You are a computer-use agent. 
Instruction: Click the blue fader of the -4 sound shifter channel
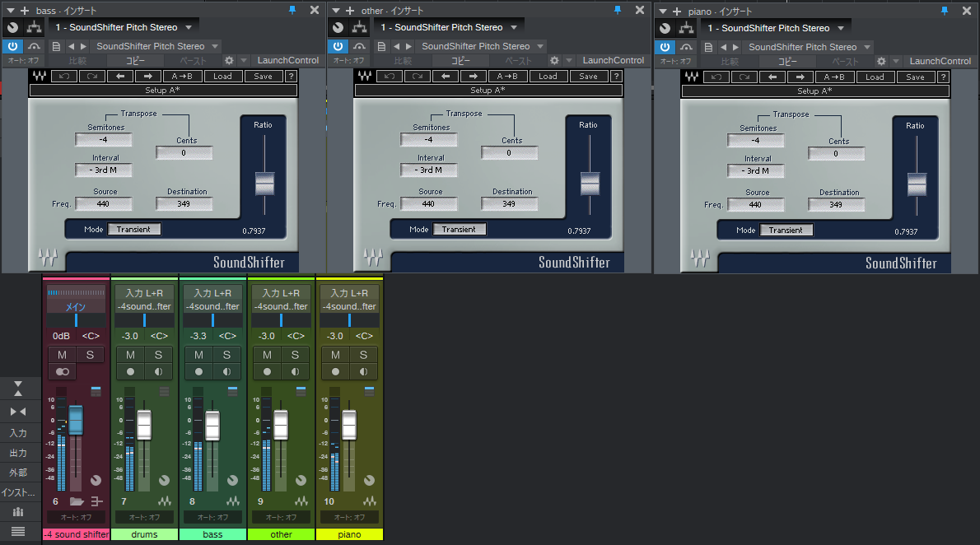click(76, 420)
